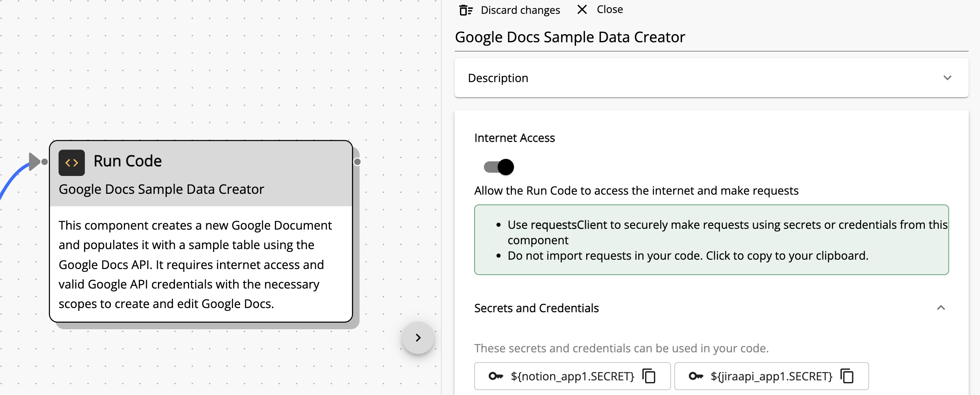Click 'These secrets and credentials can be used' text
This screenshot has width=980, height=395.
[621, 348]
